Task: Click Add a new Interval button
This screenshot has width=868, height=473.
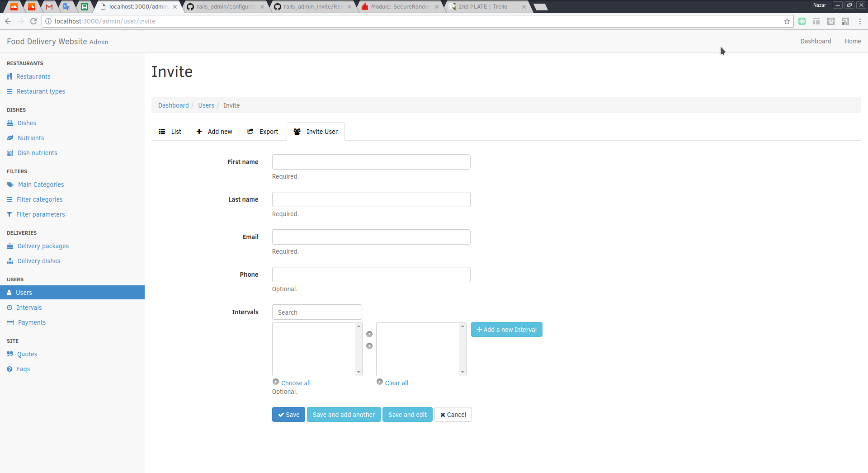Action: (x=506, y=330)
